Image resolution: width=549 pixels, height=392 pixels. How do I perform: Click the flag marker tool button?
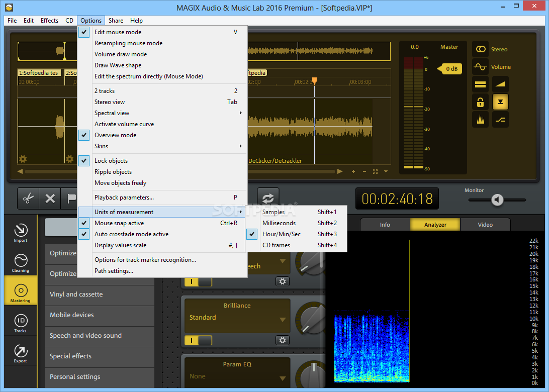coord(70,199)
